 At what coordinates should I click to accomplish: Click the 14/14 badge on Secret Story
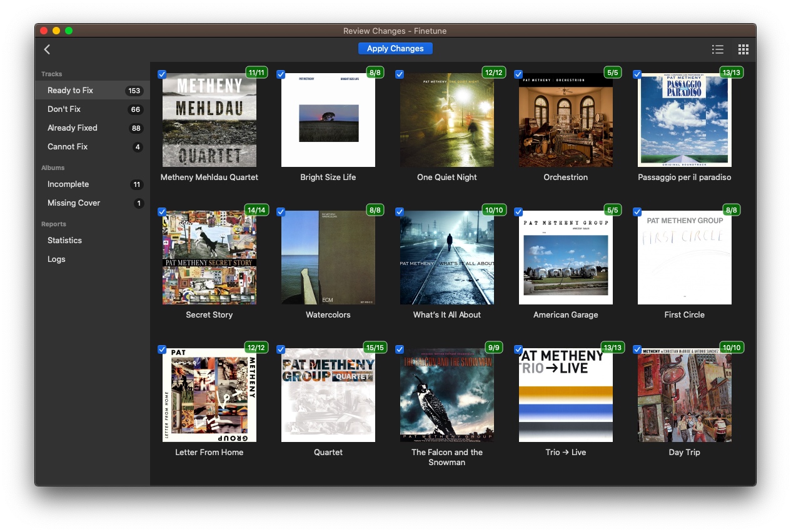click(x=256, y=210)
